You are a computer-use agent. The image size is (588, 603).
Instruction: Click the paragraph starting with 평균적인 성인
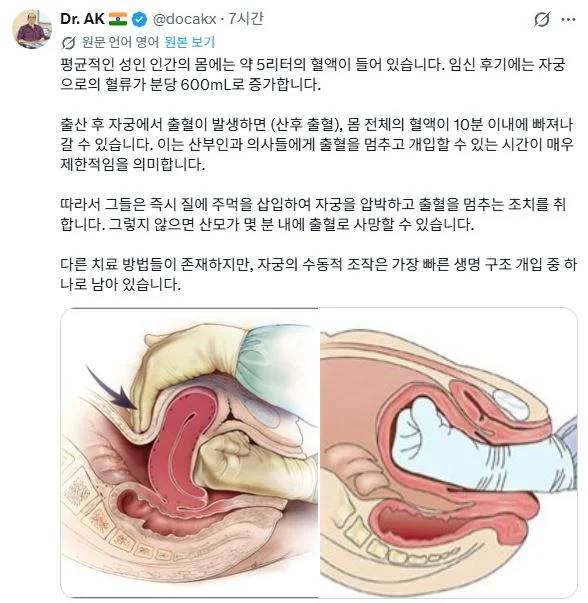pos(313,74)
